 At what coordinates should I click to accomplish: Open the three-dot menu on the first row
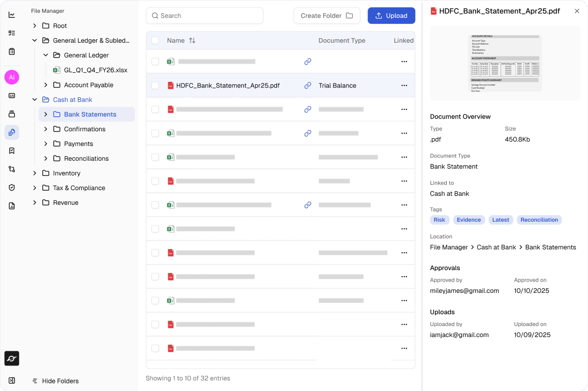tap(404, 62)
